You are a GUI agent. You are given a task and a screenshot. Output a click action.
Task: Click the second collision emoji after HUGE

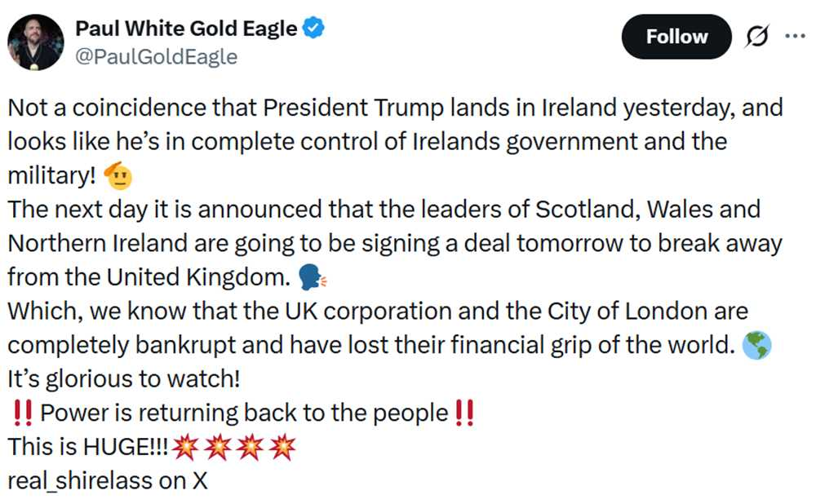[x=218, y=447]
